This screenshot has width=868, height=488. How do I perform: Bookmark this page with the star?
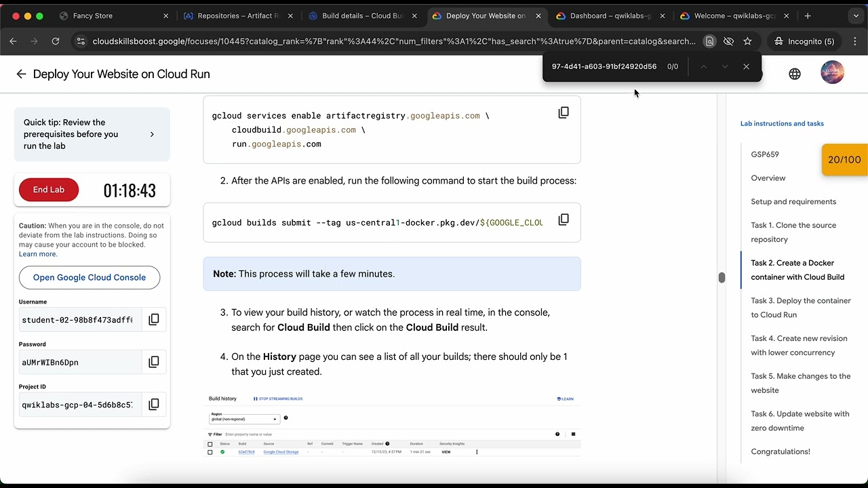coord(747,41)
